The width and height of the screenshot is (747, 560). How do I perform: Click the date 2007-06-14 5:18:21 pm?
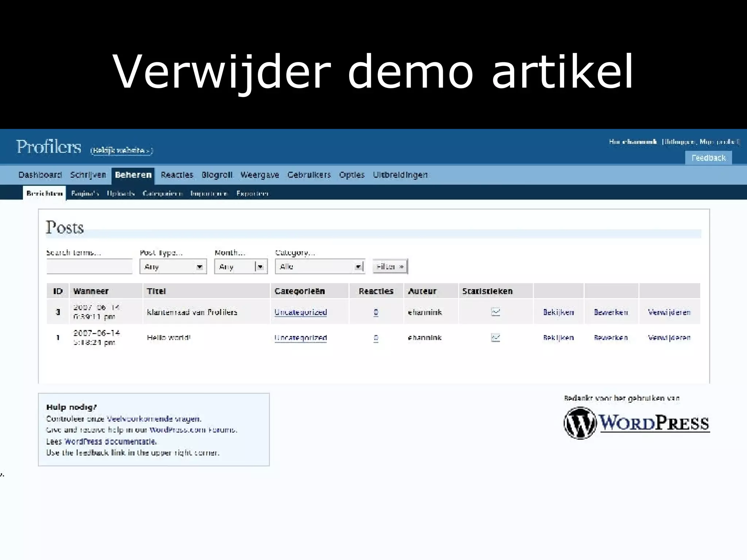tap(96, 338)
